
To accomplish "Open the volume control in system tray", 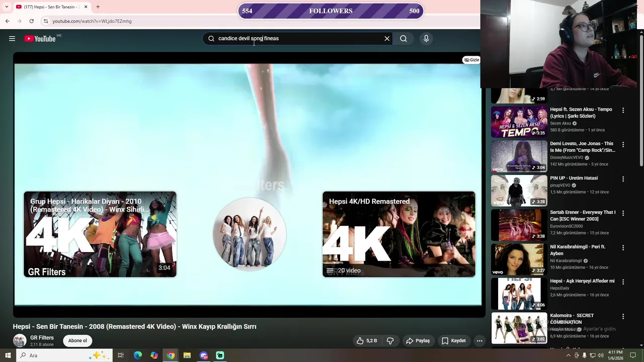I will (x=600, y=355).
